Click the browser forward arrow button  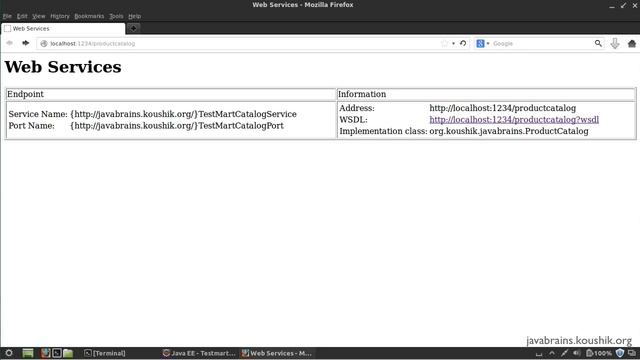tap(25, 43)
